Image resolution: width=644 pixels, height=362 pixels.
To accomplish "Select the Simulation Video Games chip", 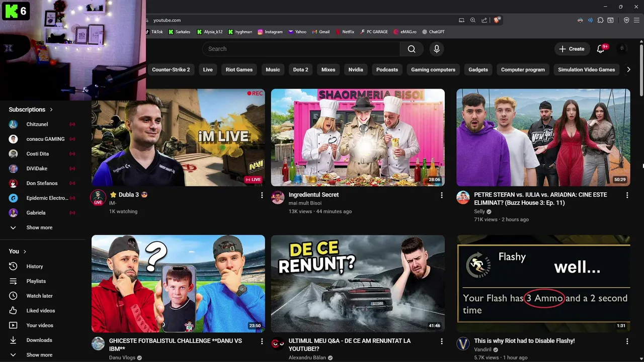I will (586, 70).
